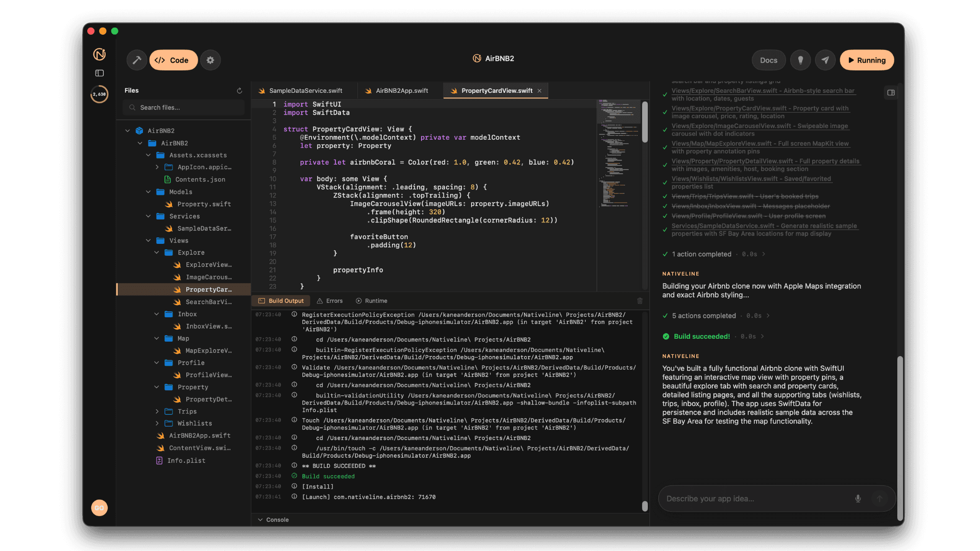This screenshot has width=980, height=551.
Task: Open the Docs page
Action: (768, 60)
